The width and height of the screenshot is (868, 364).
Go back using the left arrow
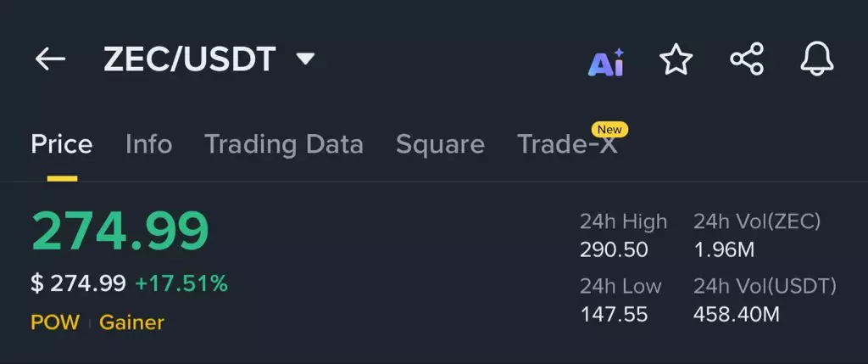[x=50, y=59]
